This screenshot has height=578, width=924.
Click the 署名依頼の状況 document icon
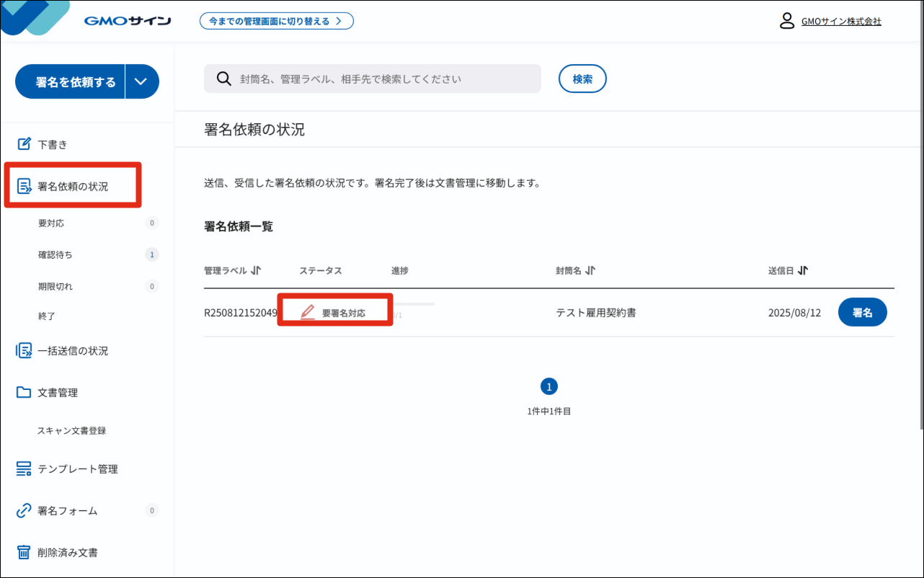[x=25, y=187]
